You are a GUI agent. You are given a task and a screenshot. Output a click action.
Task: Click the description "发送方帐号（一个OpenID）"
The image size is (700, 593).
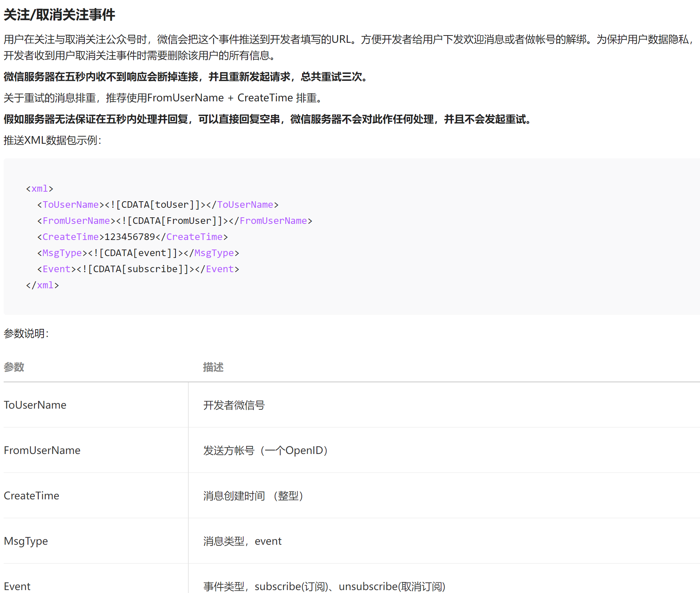point(266,451)
